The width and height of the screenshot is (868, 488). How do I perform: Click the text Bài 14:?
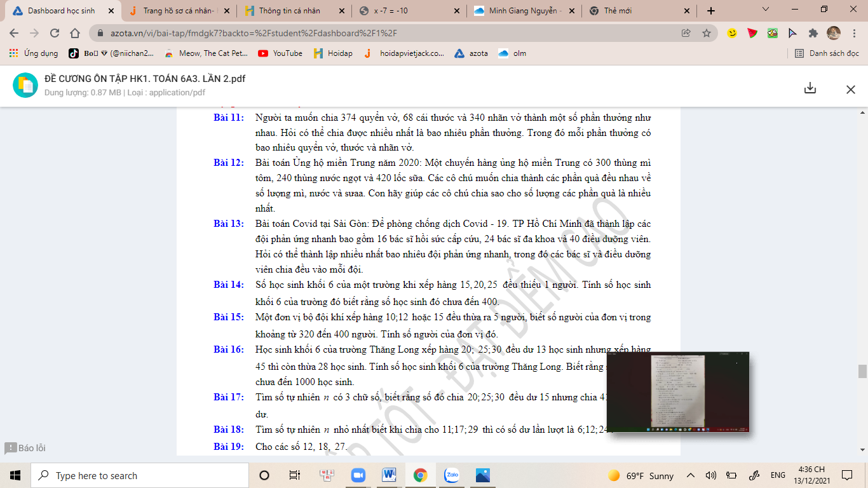[x=229, y=285]
